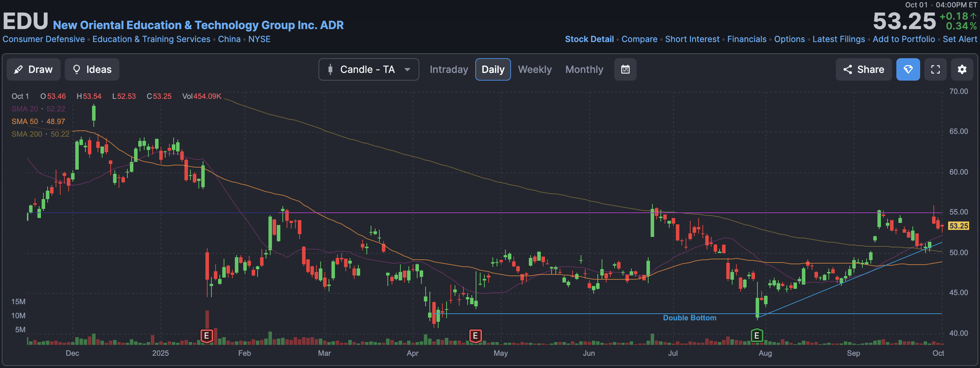
Task: Click the +0.18 price change value
Action: [958, 16]
